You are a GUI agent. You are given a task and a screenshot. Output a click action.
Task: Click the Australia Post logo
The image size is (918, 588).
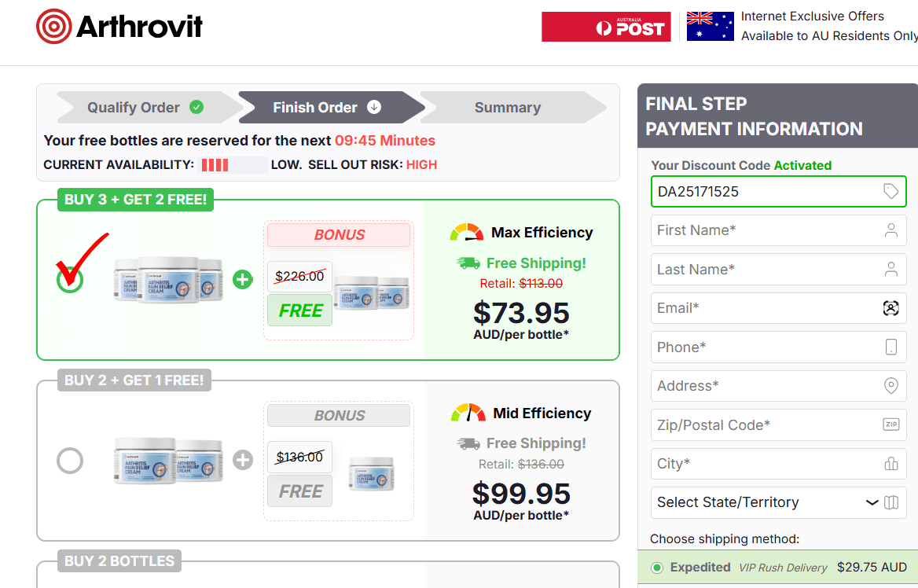coord(606,26)
